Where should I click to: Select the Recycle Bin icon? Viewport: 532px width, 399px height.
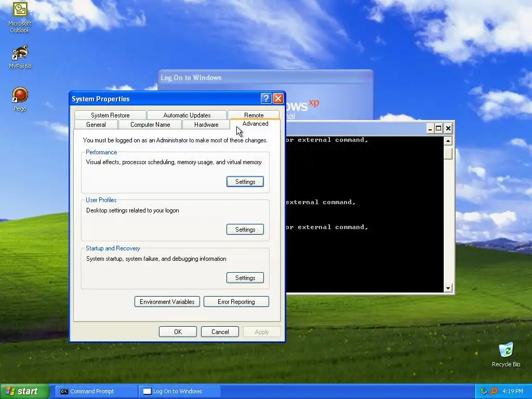(x=506, y=354)
